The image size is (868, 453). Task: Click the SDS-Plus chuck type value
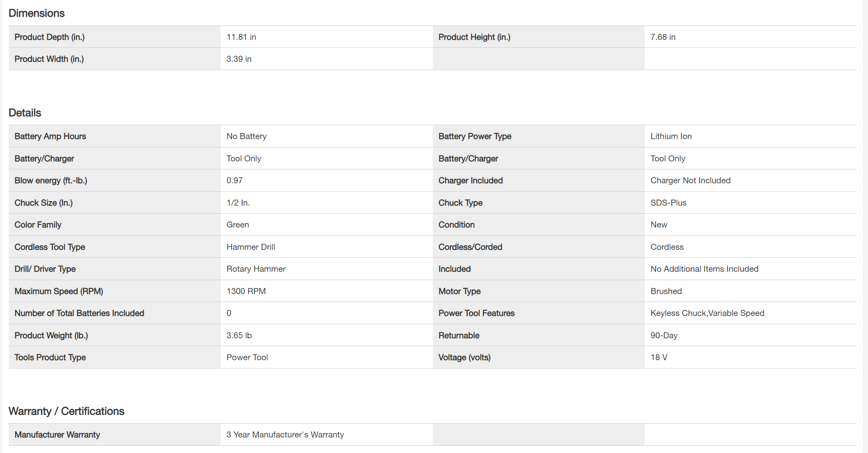(x=668, y=203)
